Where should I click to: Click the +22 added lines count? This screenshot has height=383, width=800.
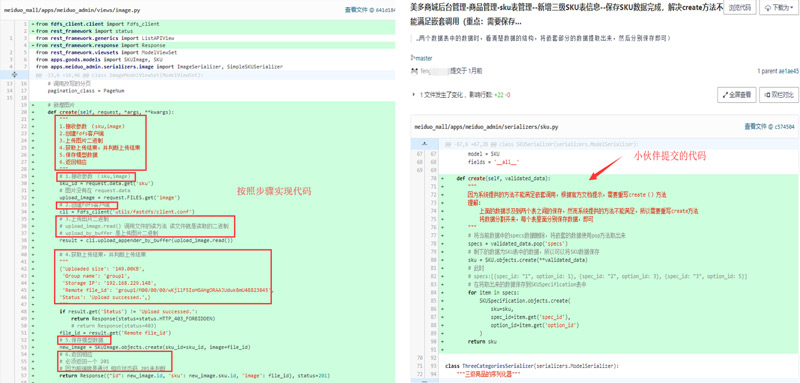click(x=500, y=95)
